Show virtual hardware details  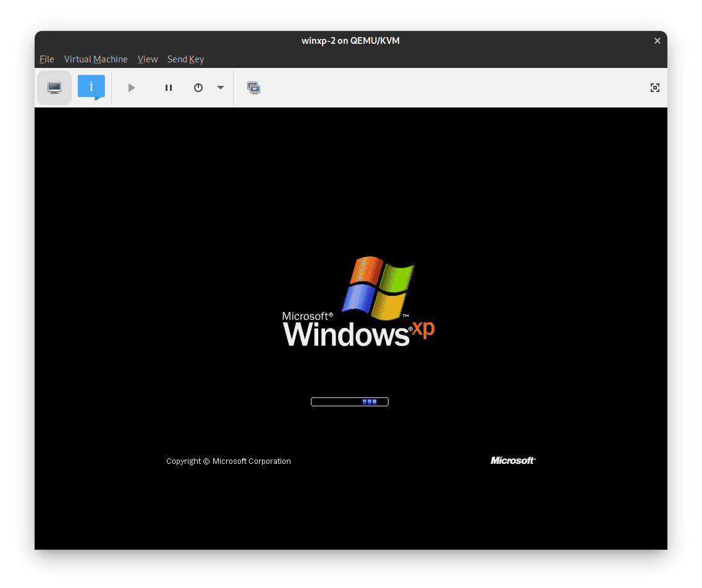tap(91, 88)
